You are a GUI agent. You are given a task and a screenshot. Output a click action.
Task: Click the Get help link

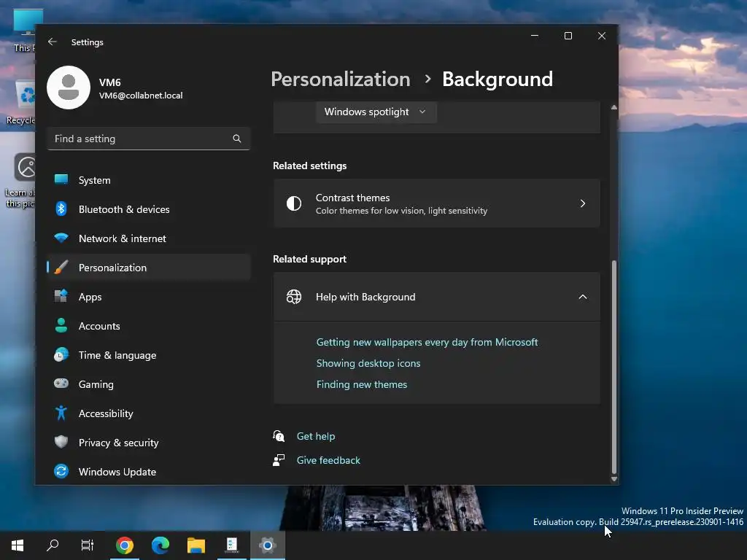point(315,436)
